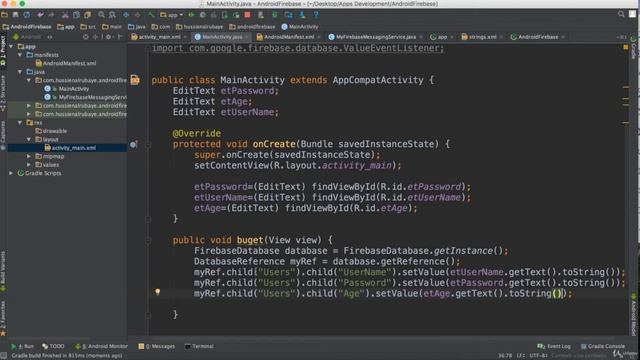Cut selection using the scissors icon

[x=65, y=15]
